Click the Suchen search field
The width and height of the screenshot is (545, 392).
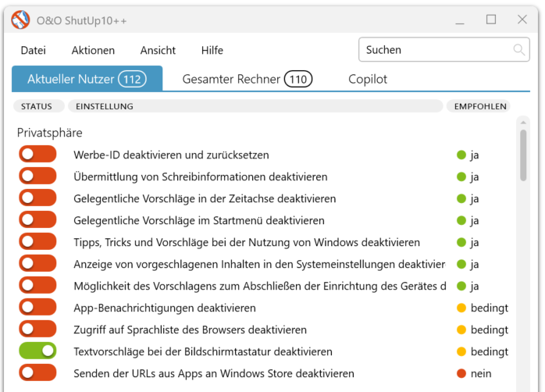pos(436,50)
